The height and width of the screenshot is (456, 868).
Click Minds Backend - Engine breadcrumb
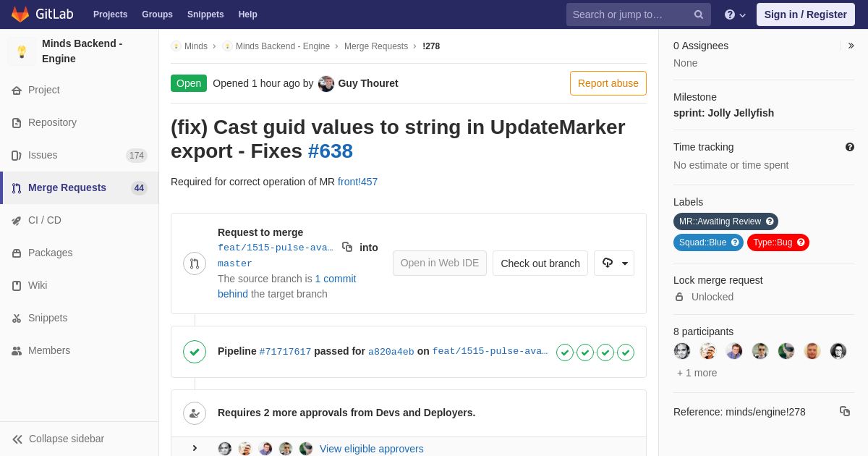point(276,46)
